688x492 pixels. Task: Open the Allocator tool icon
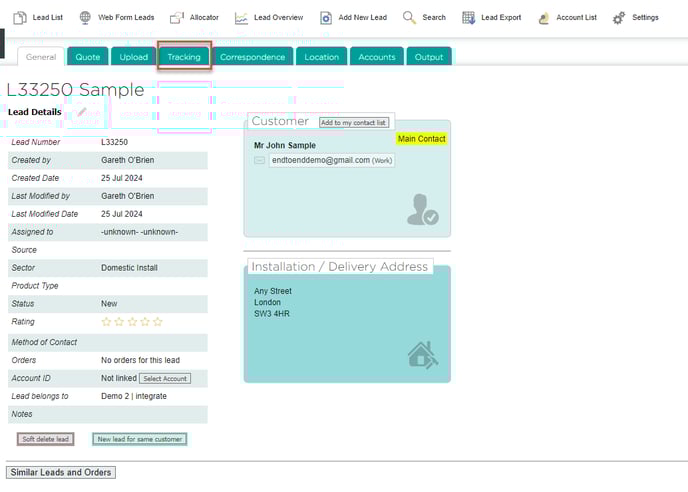[176, 17]
